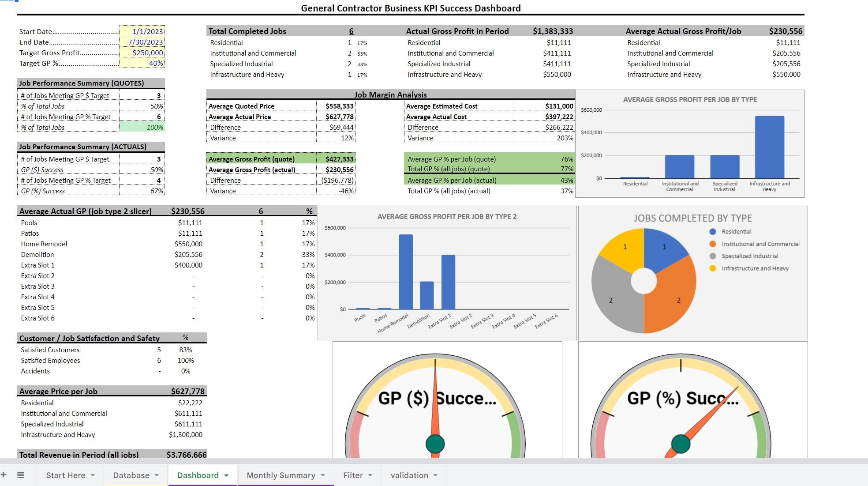868x486 pixels.
Task: Click the Target Gross Profit value cell
Action: pos(142,53)
